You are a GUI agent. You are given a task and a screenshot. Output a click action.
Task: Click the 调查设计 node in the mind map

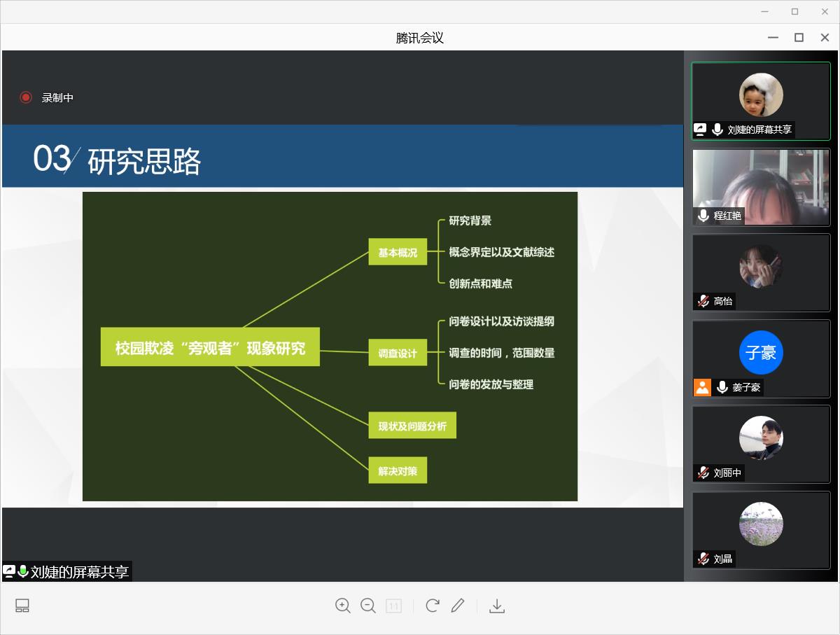(x=398, y=354)
